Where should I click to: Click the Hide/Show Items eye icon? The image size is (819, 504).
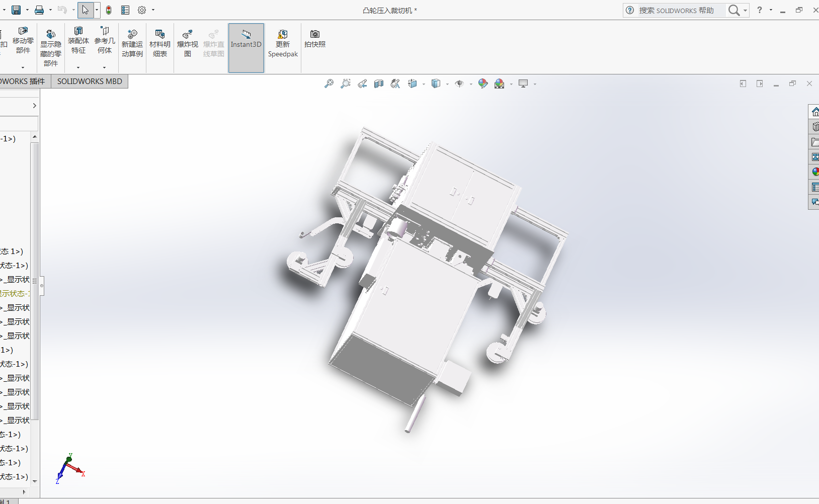click(x=459, y=83)
